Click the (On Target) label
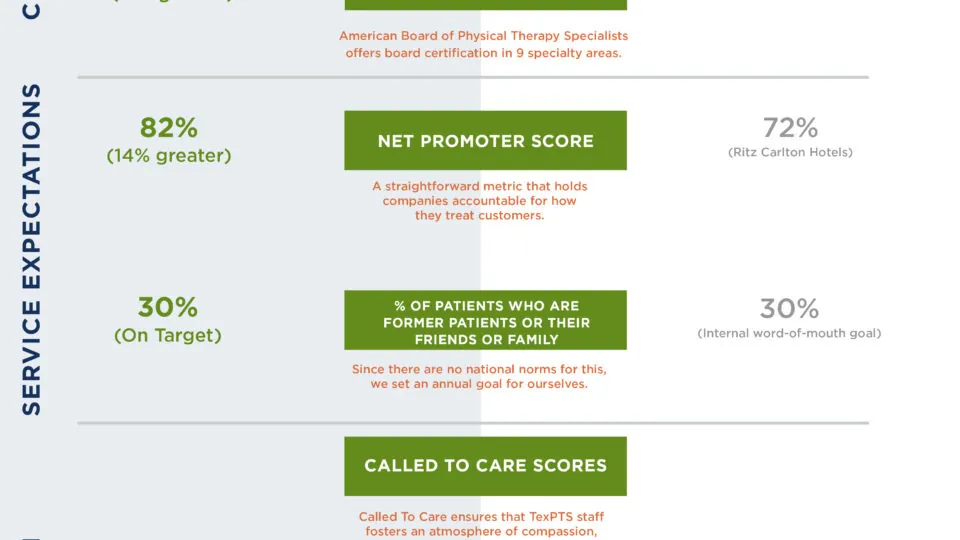The image size is (960, 540). coord(168,336)
